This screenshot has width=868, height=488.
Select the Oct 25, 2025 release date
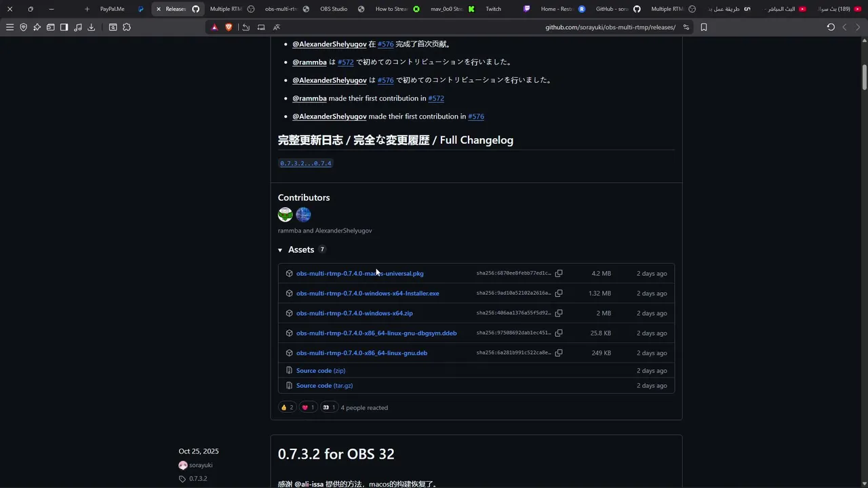click(199, 451)
